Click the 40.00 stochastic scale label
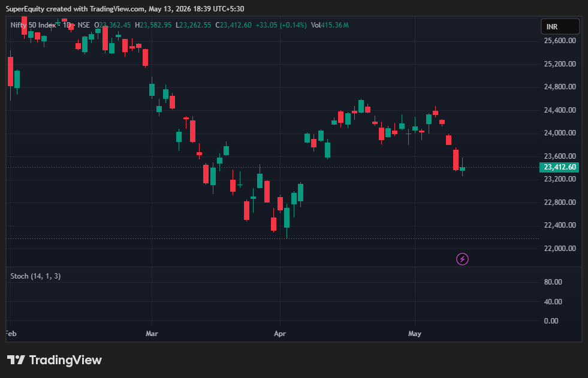Viewport: 588px width, 378px height. pyautogui.click(x=553, y=301)
